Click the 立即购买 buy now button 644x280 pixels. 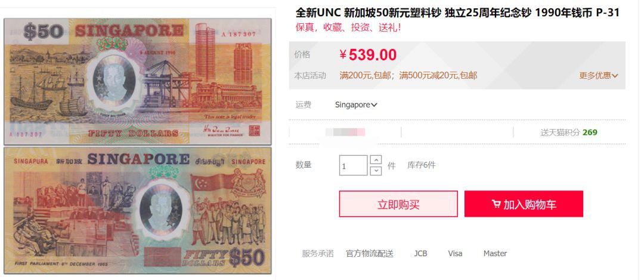[398, 204]
